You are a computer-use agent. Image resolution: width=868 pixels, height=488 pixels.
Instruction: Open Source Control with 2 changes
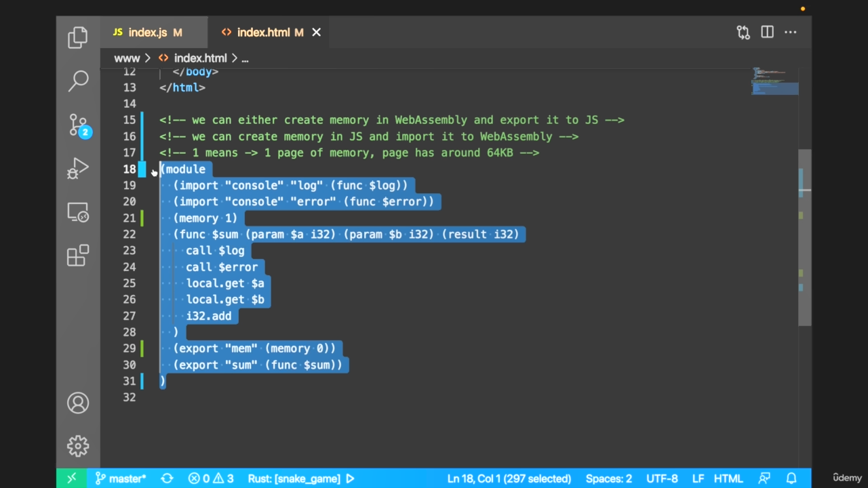tap(78, 125)
